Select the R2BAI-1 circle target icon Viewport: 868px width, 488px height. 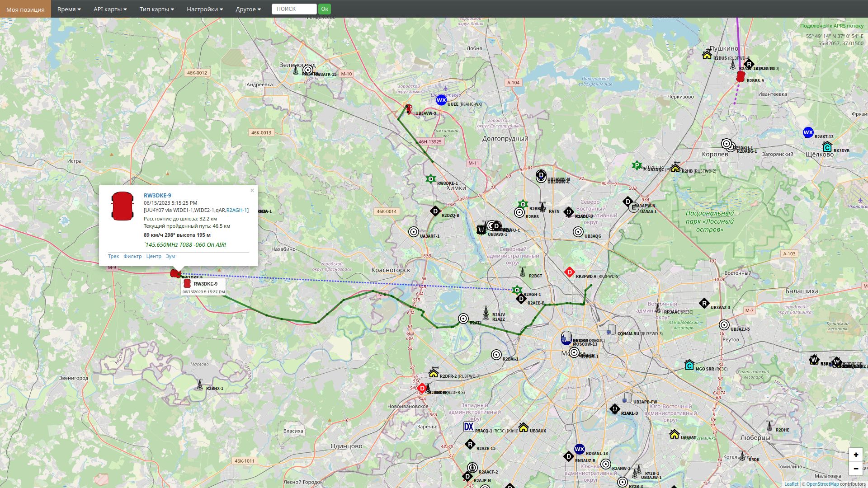pyautogui.click(x=496, y=355)
